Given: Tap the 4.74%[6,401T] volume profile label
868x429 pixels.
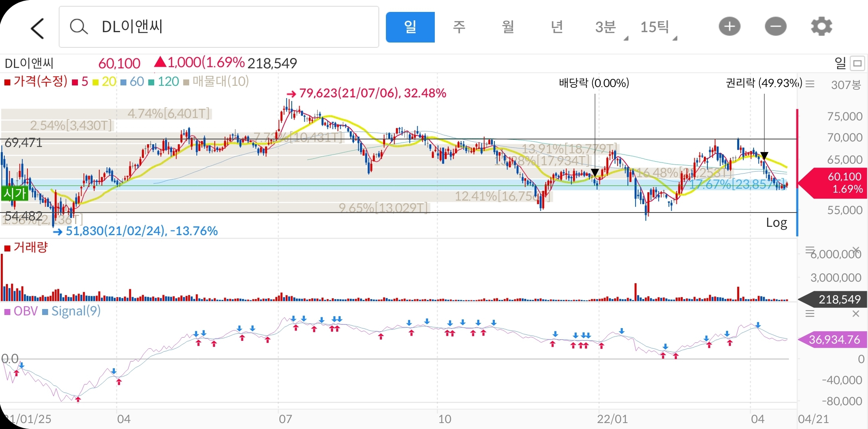Looking at the screenshot, I should pos(169,114).
